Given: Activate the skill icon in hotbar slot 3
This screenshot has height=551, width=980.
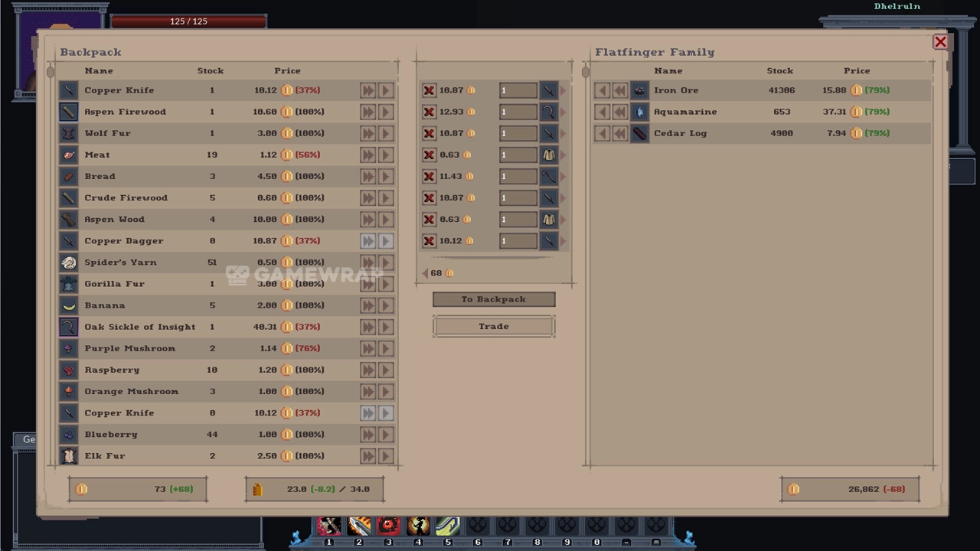Looking at the screenshot, I should point(388,526).
